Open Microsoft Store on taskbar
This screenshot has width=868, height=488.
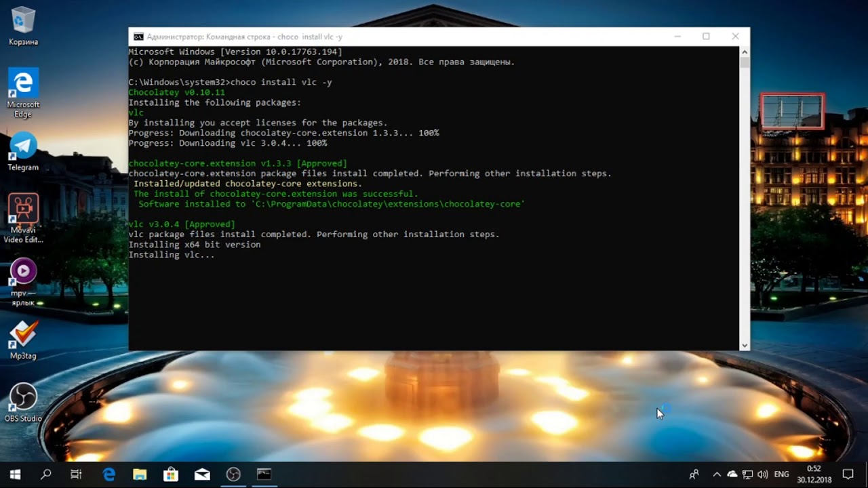pos(171,474)
